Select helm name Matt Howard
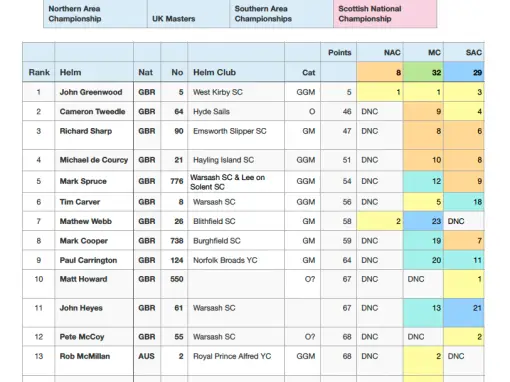Viewport: 510px width, 382px height. [83, 279]
